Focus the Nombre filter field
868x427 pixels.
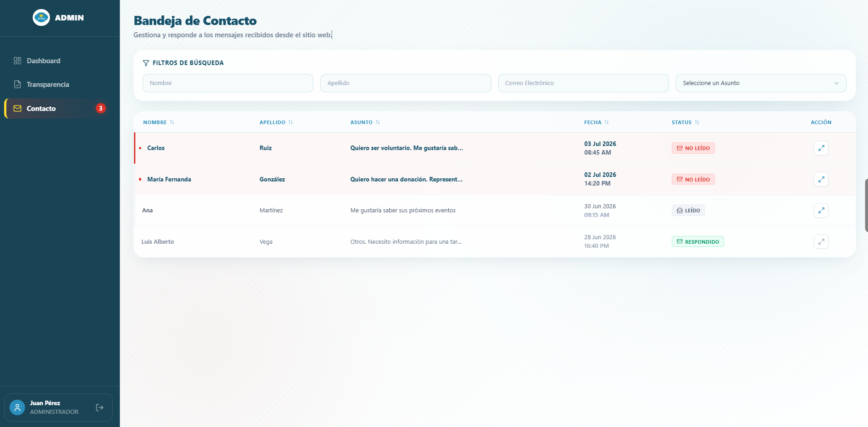[x=228, y=83]
